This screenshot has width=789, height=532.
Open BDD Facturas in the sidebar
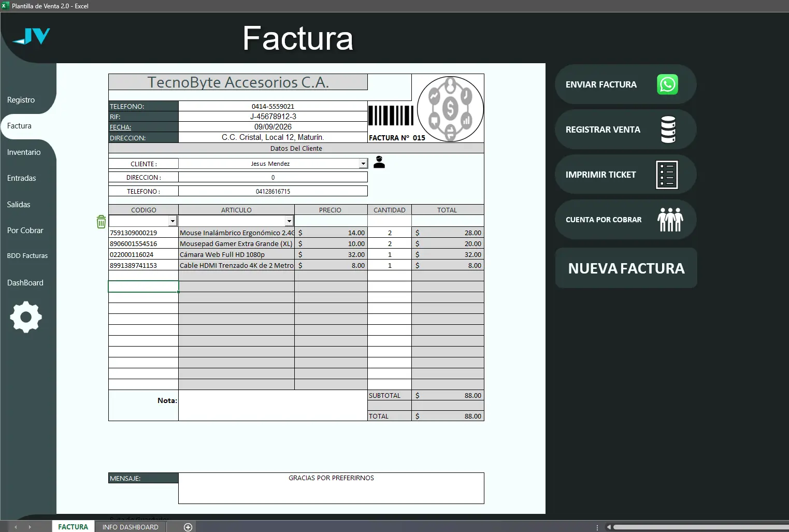click(x=27, y=256)
